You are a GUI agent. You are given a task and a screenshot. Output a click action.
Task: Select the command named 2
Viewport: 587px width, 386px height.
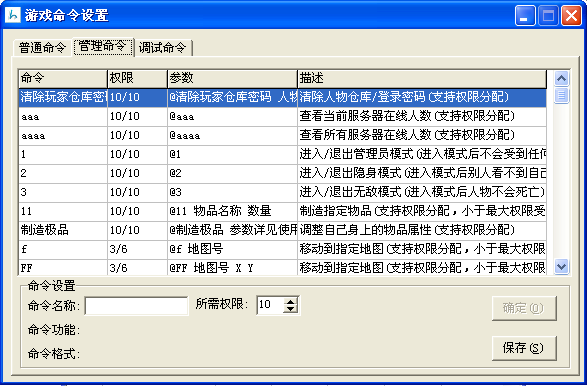tap(283, 173)
